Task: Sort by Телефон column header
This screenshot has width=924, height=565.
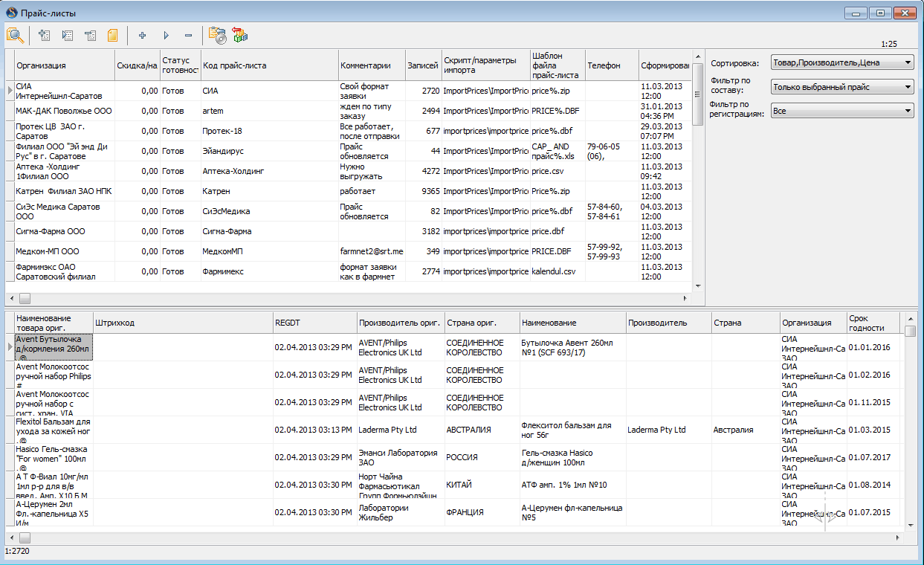Action: tap(612, 65)
